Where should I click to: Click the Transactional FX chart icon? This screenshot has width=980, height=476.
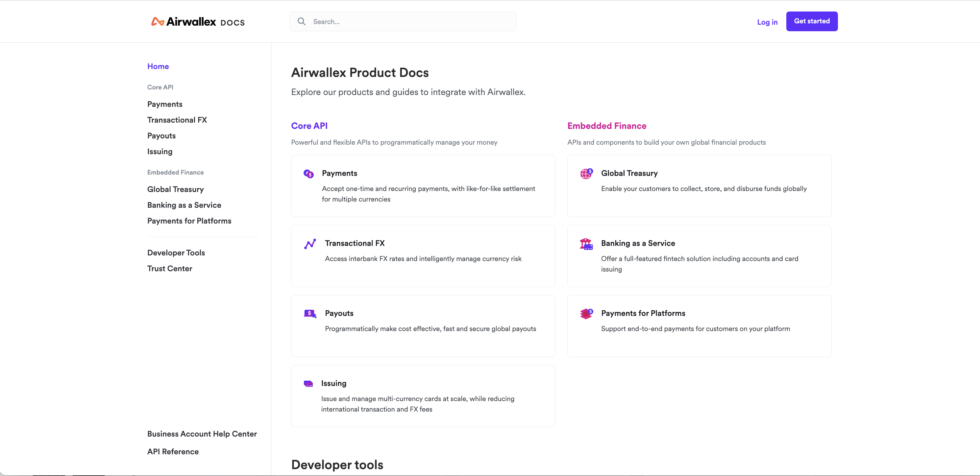[310, 244]
